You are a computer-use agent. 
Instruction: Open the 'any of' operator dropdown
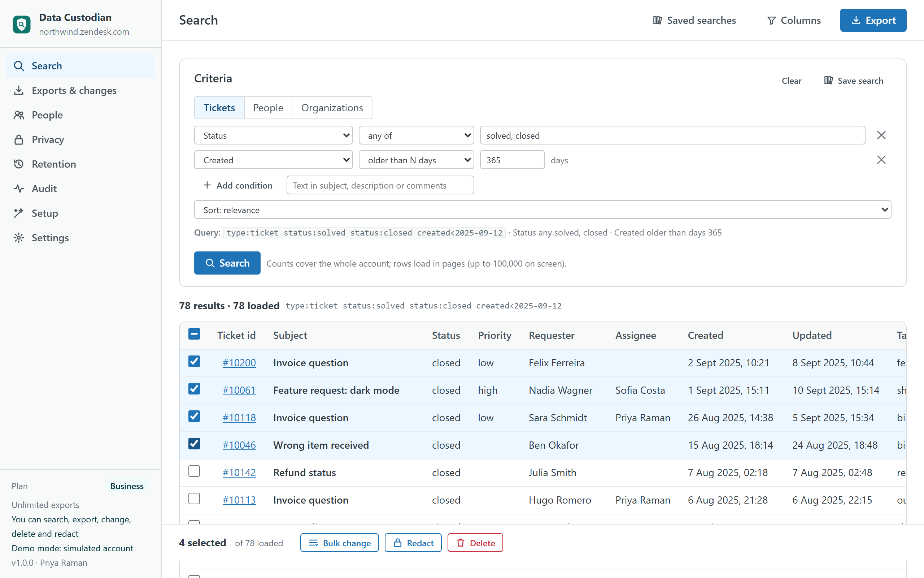[x=416, y=135]
